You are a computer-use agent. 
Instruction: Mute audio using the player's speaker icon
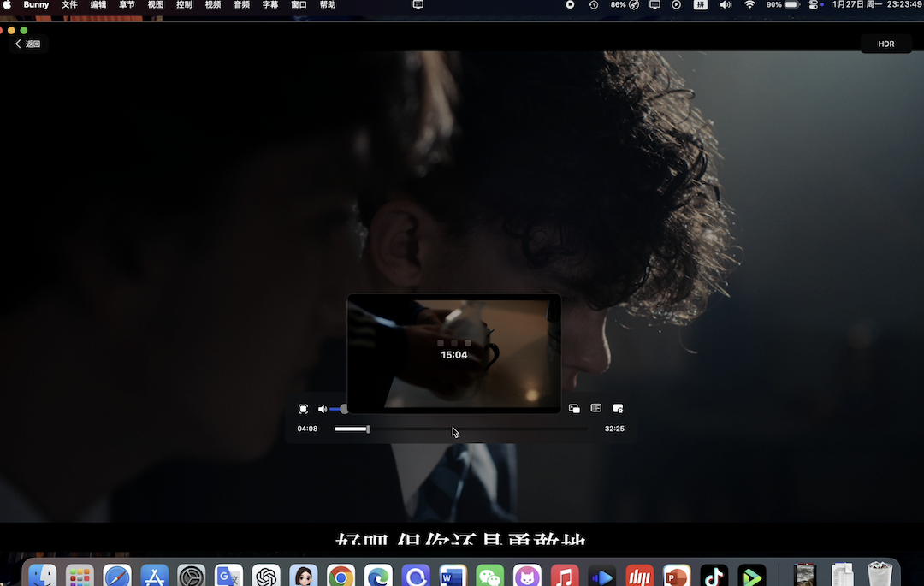[323, 409]
